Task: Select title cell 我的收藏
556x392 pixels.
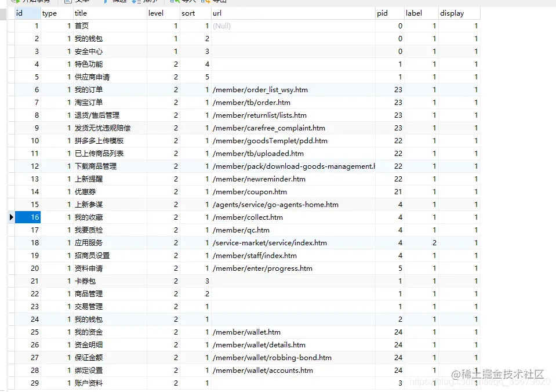Action: coord(110,217)
